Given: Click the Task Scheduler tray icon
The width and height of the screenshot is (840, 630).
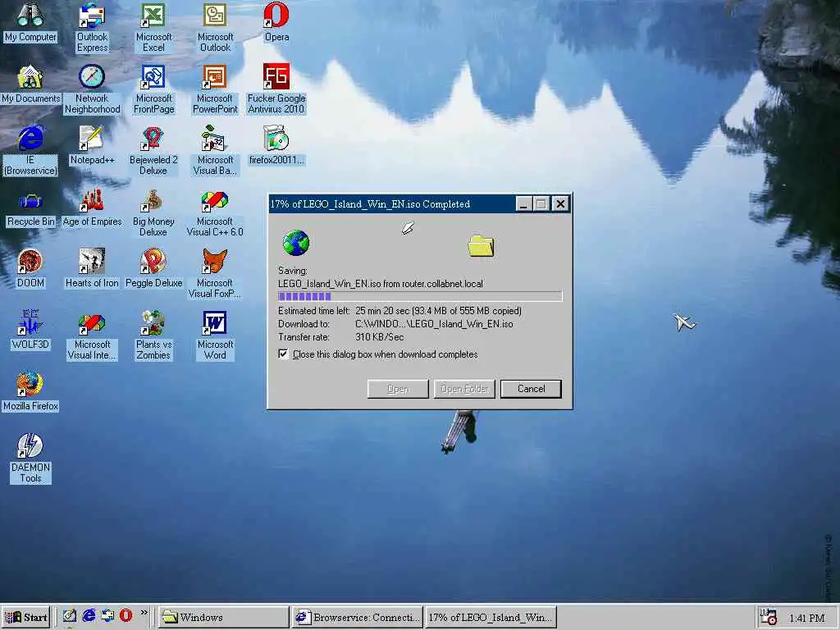Looking at the screenshot, I should [x=769, y=617].
